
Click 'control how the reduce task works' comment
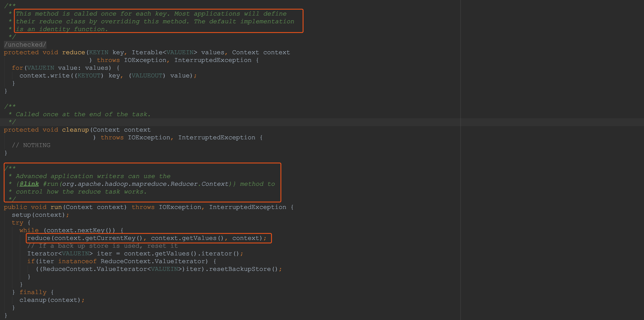pos(81,192)
